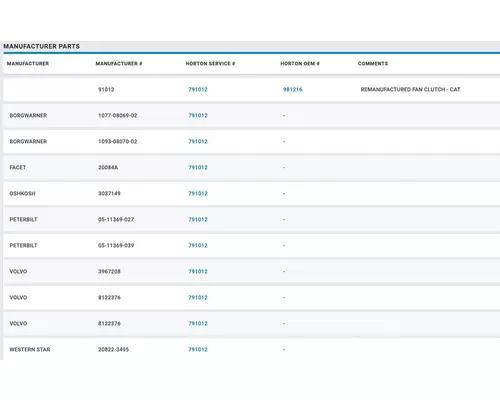Open 791012 link for BorgWarner 1093-08070-02

(x=198, y=141)
